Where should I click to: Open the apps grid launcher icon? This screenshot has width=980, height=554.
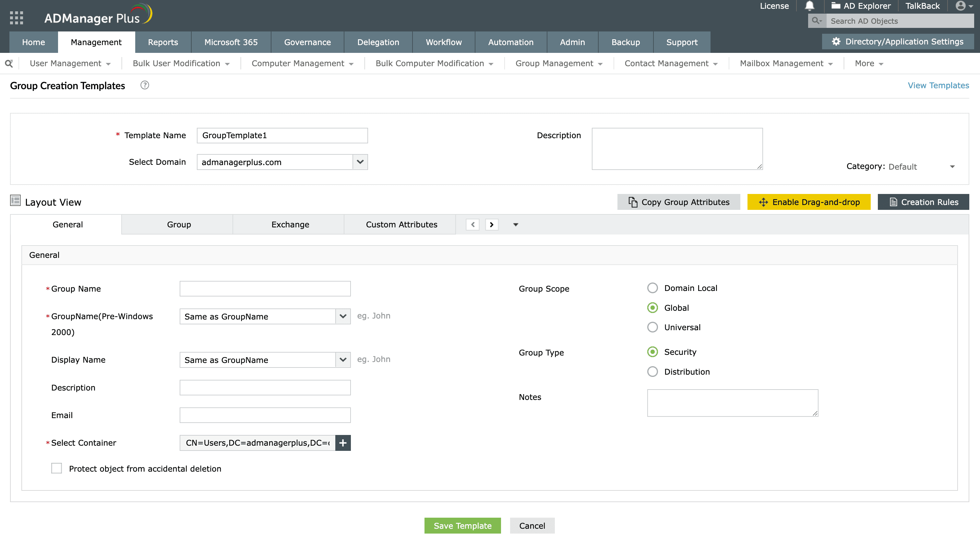point(16,18)
